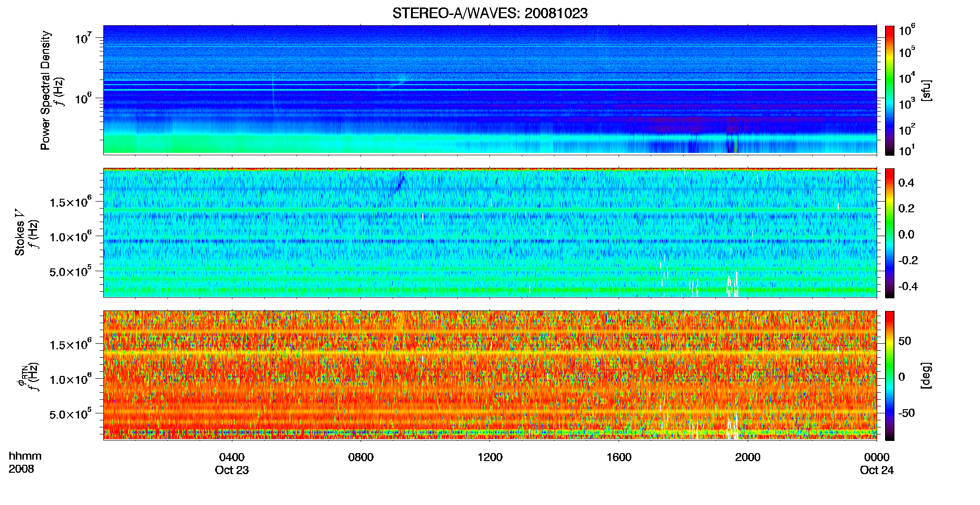Select the "[deg]" colorbar unit label

pos(926,375)
